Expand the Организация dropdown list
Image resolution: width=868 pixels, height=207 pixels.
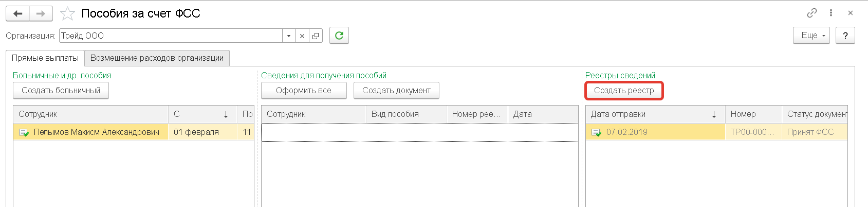(x=289, y=36)
